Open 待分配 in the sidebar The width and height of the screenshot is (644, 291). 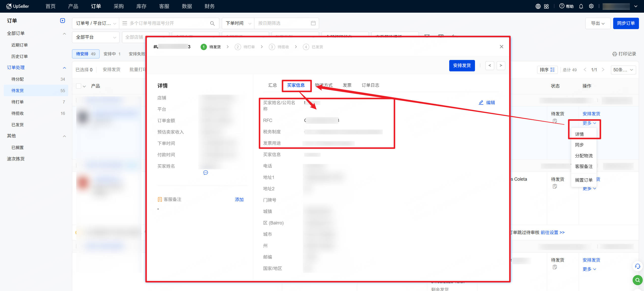36,79
